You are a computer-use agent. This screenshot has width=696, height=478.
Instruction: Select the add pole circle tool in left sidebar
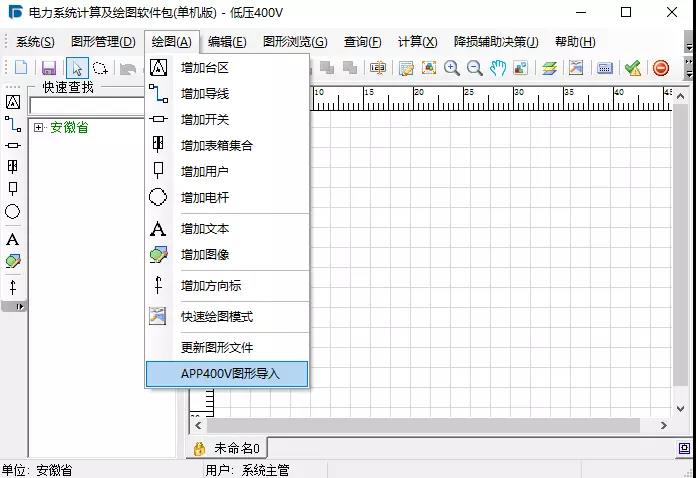tap(13, 212)
